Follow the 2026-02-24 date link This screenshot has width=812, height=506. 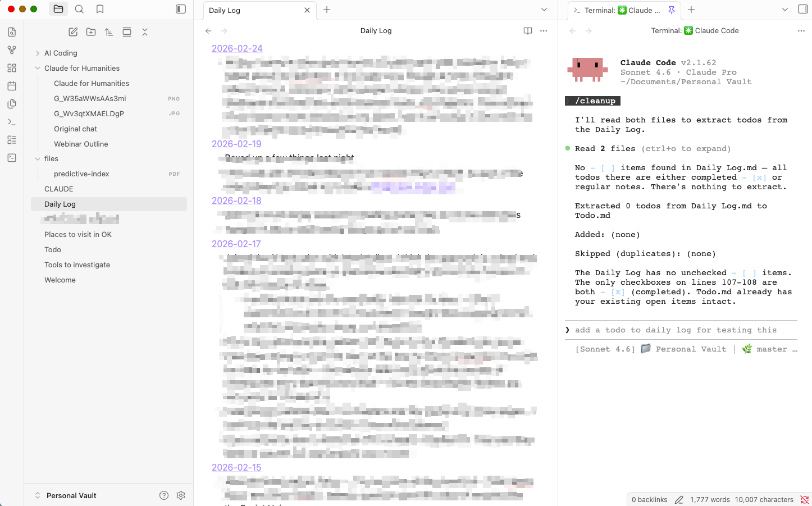point(237,49)
